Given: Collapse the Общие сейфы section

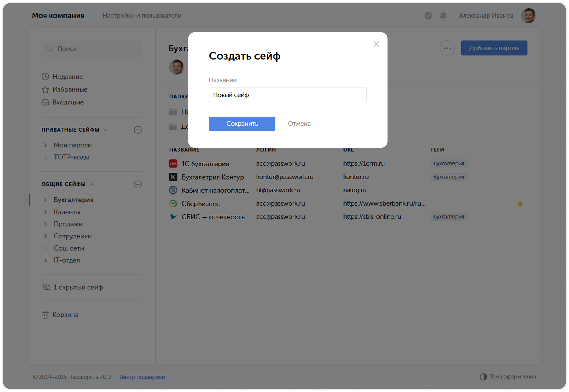Looking at the screenshot, I should [93, 184].
